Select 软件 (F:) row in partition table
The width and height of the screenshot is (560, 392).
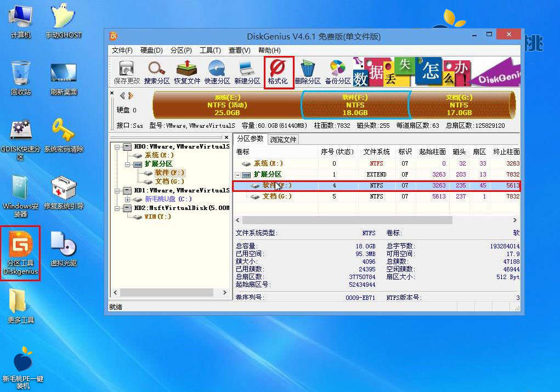[376, 186]
